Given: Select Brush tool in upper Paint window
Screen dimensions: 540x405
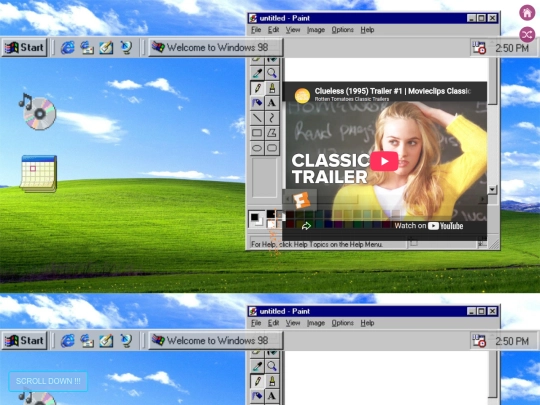Looking at the screenshot, I should [272, 88].
